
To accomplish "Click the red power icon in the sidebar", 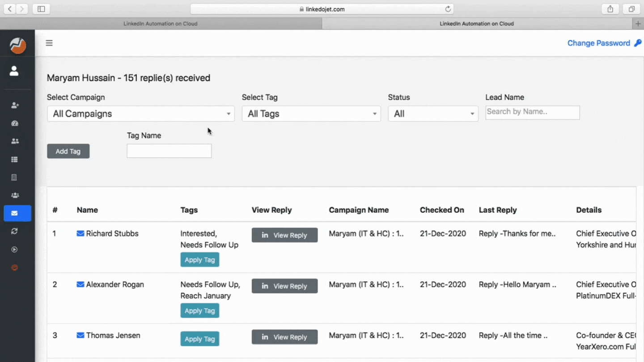I will point(14,268).
